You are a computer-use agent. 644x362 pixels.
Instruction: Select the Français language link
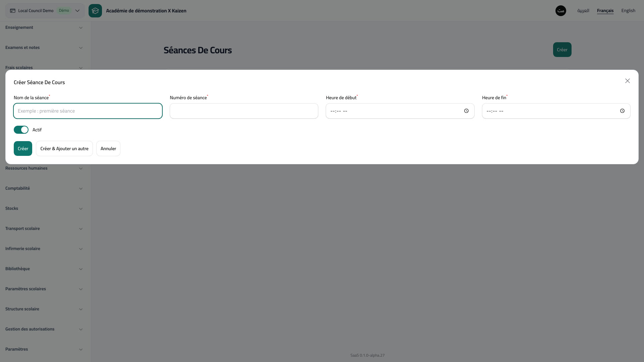click(x=605, y=11)
